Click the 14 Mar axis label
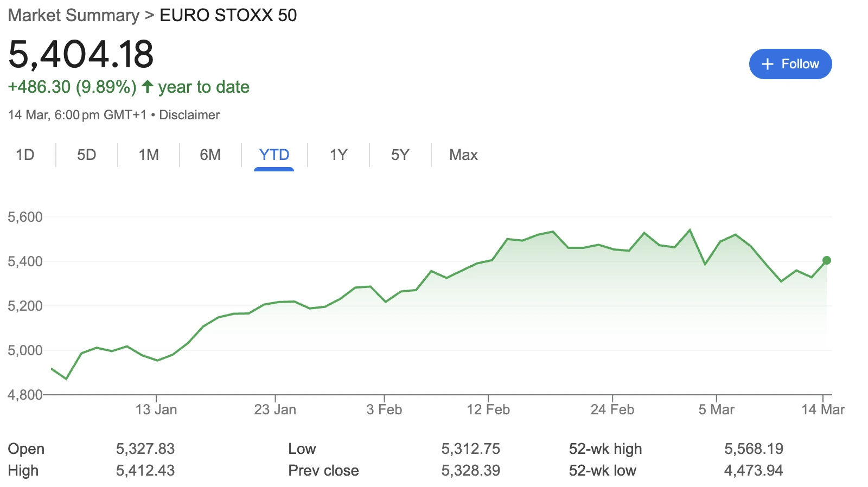 (x=823, y=409)
